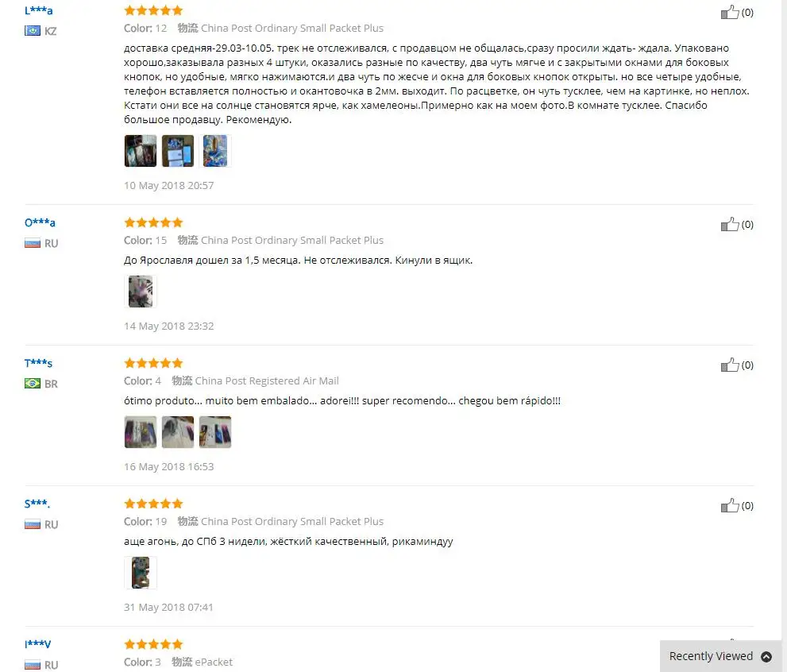Open second photo in L***a's review
The image size is (787, 672).
pyautogui.click(x=178, y=151)
